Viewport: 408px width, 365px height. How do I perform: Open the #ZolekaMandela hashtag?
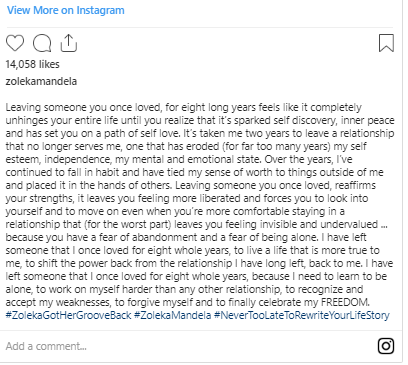[x=173, y=315]
